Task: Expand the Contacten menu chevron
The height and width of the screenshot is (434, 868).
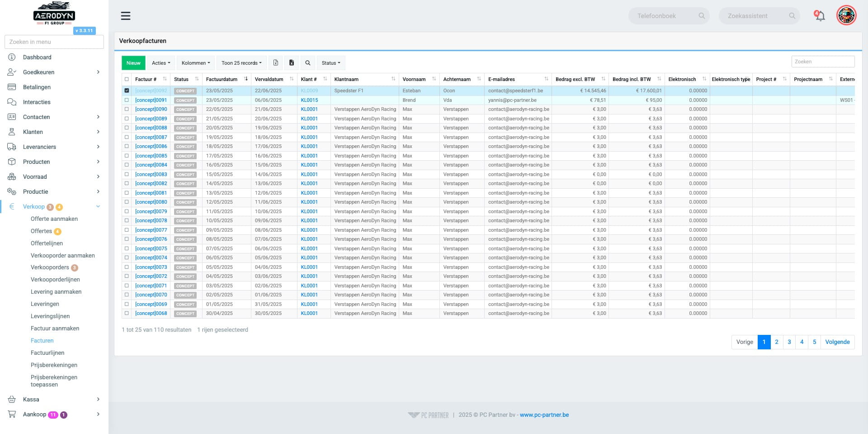Action: 98,117
